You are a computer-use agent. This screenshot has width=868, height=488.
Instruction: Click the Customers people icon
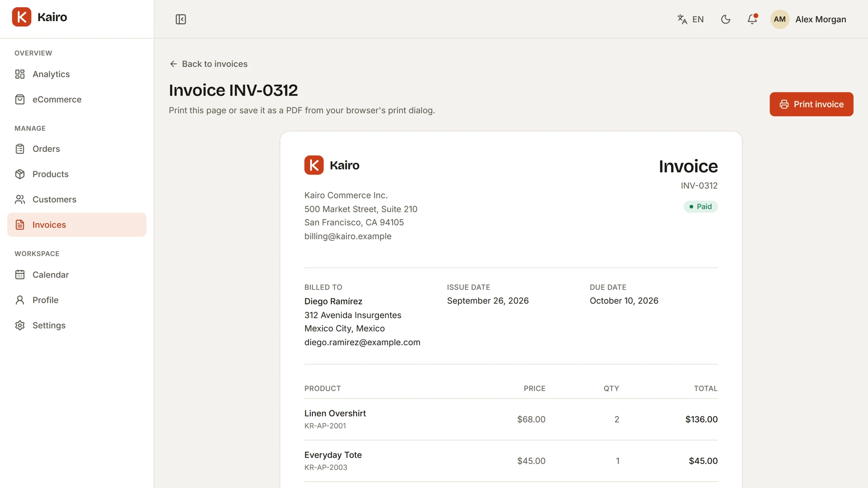tap(20, 199)
